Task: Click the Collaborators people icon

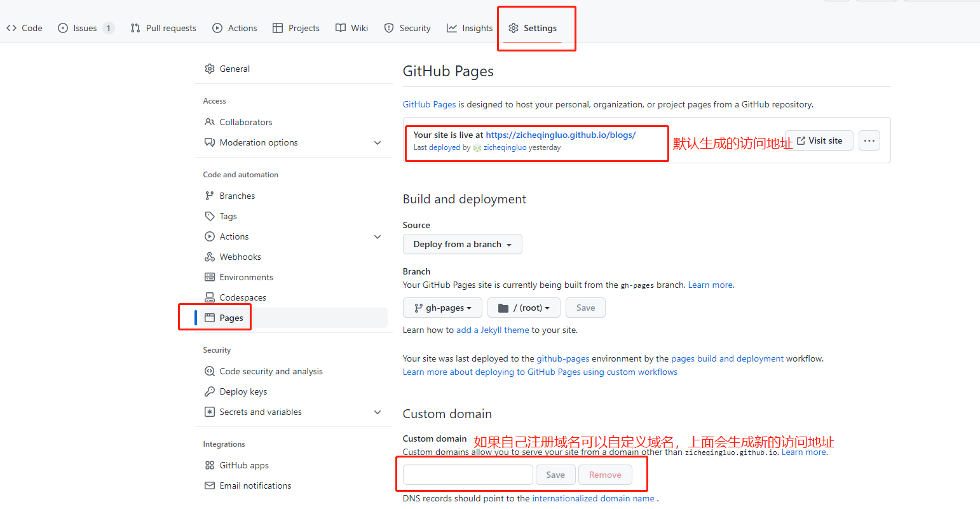Action: (210, 122)
